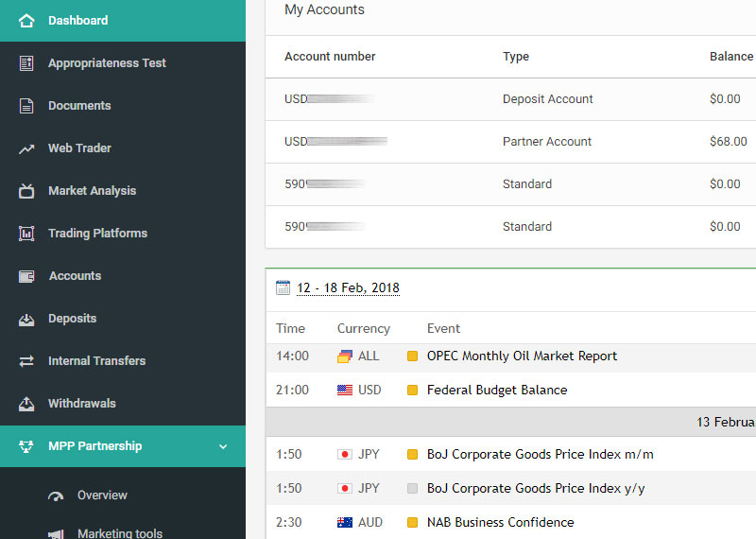Click the Market Analysis TV icon
Image resolution: width=756 pixels, height=539 pixels.
pos(26,191)
